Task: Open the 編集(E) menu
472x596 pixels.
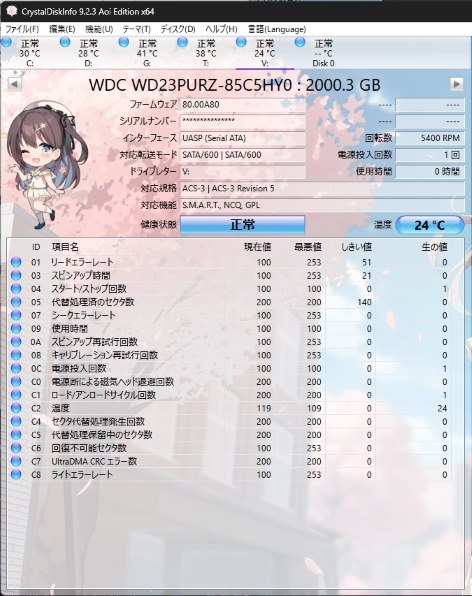Action: (62, 29)
